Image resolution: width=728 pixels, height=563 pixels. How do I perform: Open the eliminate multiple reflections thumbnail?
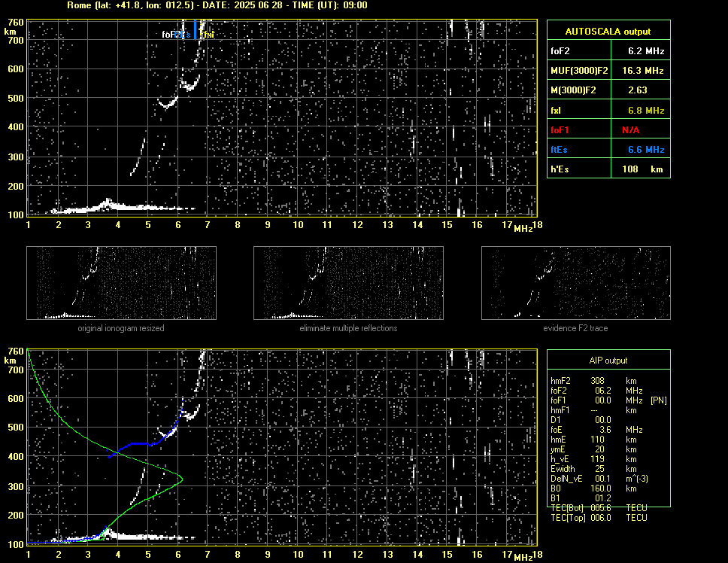click(x=348, y=283)
